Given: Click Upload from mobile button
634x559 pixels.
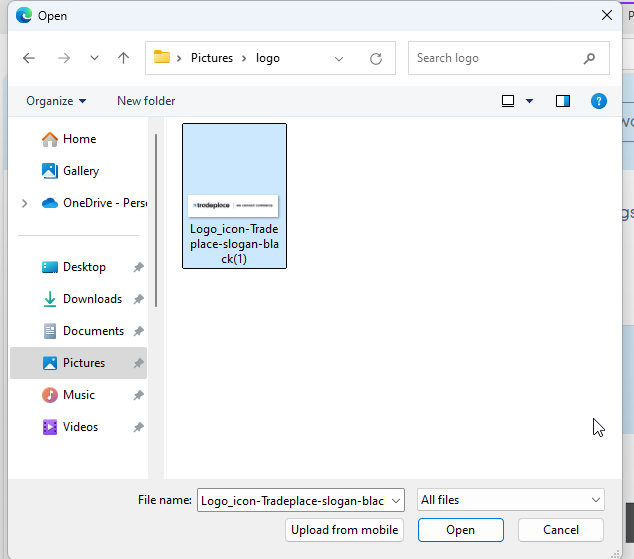Looking at the screenshot, I should [x=344, y=529].
